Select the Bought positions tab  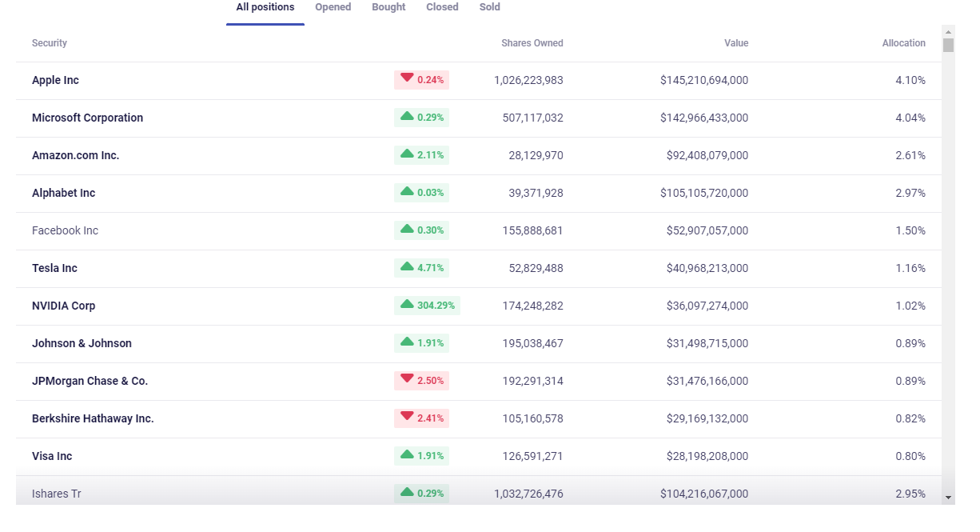pyautogui.click(x=388, y=7)
